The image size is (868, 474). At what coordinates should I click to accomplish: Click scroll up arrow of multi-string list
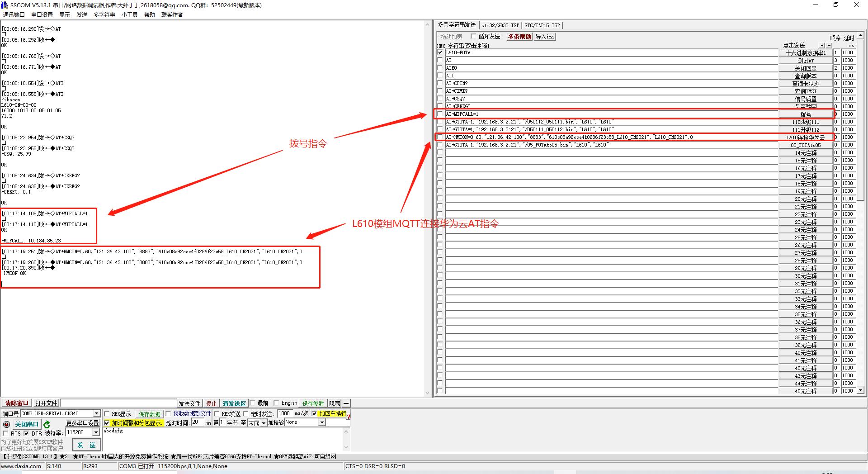pos(860,35)
